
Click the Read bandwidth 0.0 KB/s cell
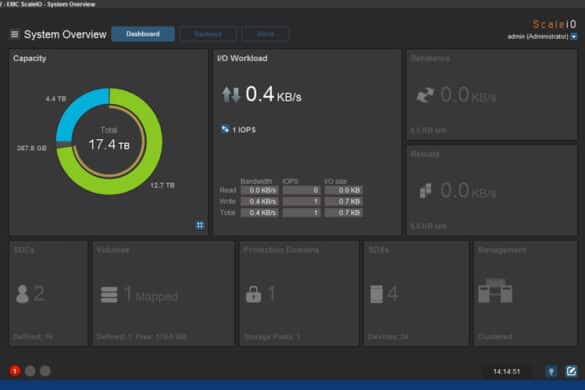(260, 190)
